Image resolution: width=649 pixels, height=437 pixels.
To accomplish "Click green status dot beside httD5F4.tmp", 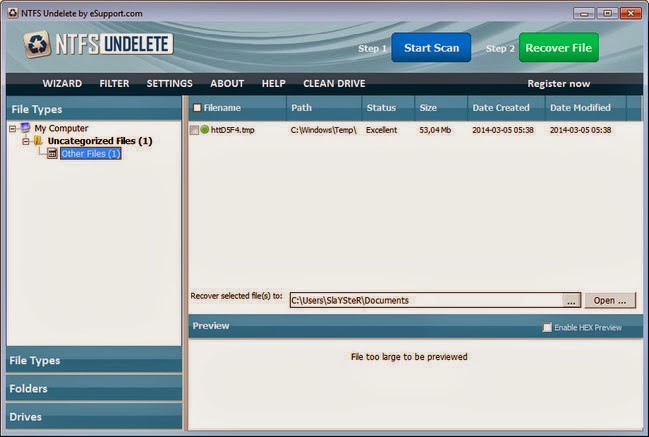I will tap(204, 130).
